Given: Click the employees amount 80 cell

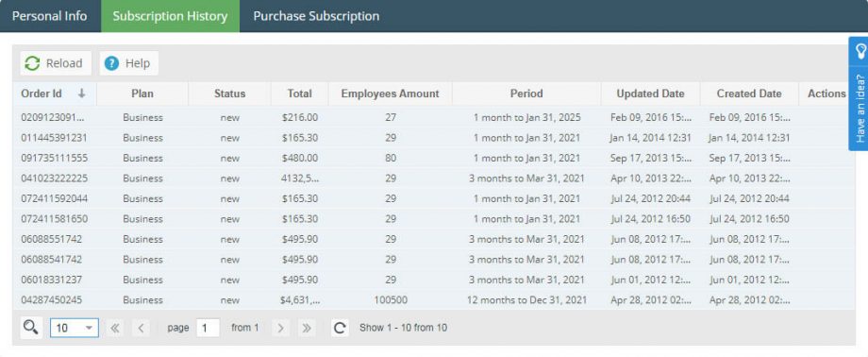Looking at the screenshot, I should pyautogui.click(x=391, y=158).
